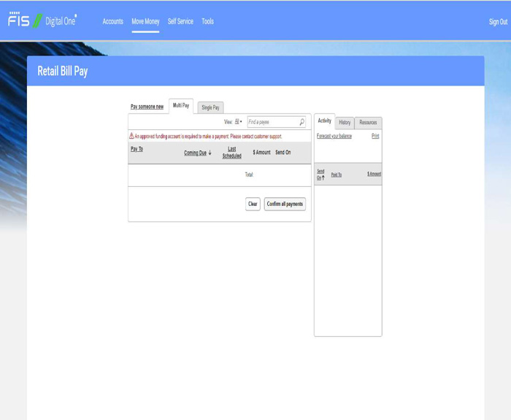This screenshot has height=420, width=511.
Task: Select the Activity tab
Action: (324, 121)
